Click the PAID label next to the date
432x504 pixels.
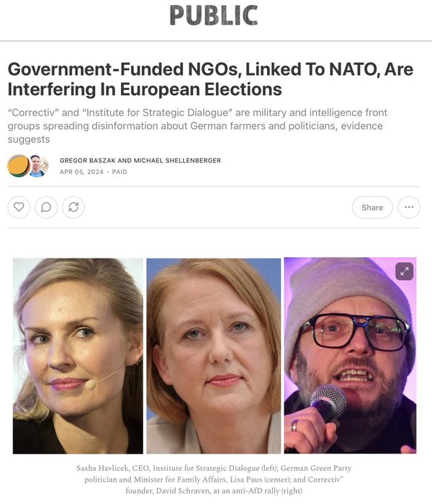120,172
